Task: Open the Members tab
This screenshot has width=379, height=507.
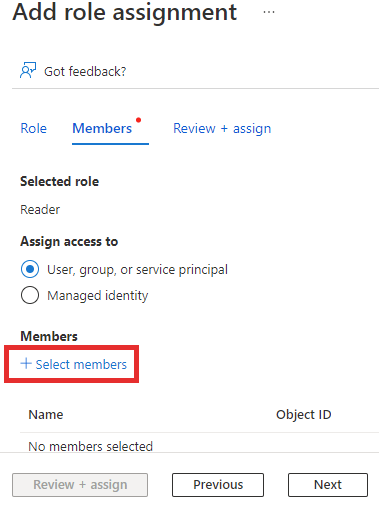Action: point(102,128)
